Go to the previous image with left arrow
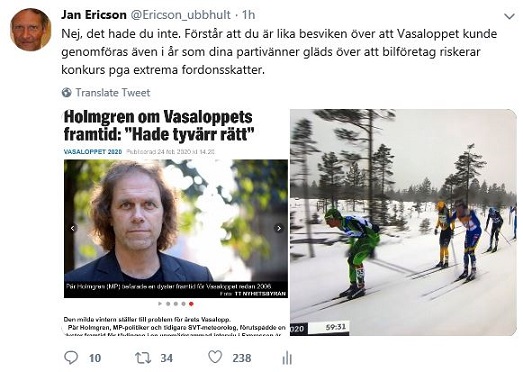The image size is (523, 372). pyautogui.click(x=73, y=228)
